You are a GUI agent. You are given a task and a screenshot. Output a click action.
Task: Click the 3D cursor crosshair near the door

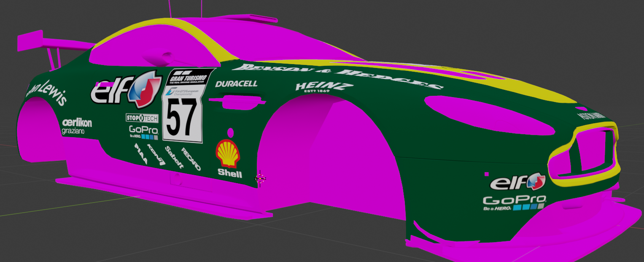click(260, 179)
